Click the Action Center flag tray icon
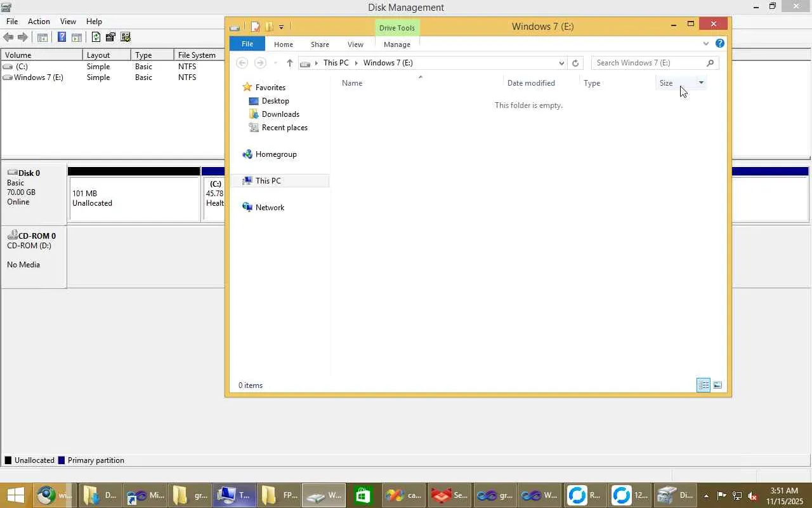 coord(722,496)
